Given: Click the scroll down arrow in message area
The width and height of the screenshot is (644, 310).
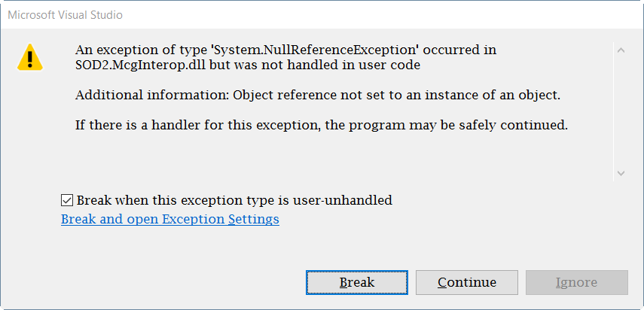Looking at the screenshot, I should point(621,174).
